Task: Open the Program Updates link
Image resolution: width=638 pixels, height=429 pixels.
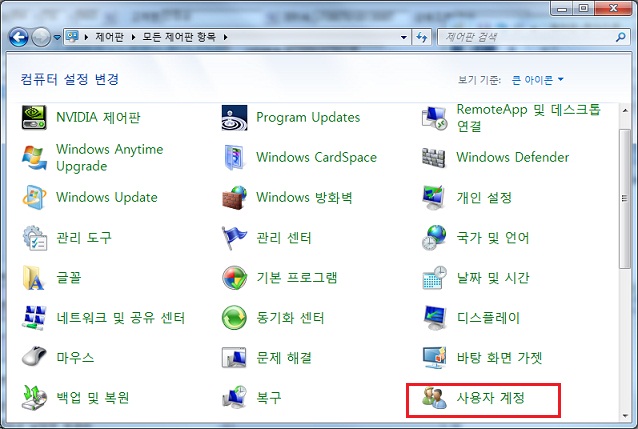Action: click(x=307, y=117)
